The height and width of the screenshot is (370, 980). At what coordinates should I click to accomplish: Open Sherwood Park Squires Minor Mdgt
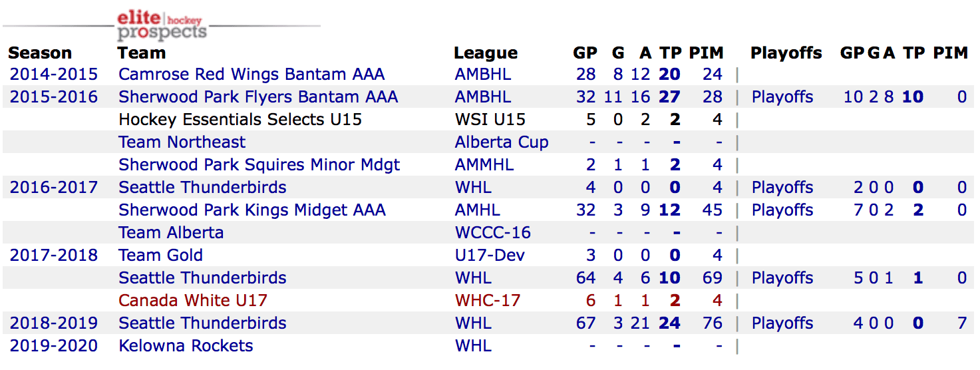(259, 165)
